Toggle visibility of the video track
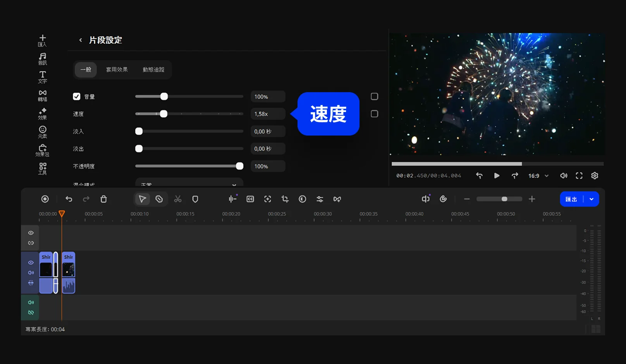Image resolution: width=626 pixels, height=364 pixels. (x=31, y=263)
